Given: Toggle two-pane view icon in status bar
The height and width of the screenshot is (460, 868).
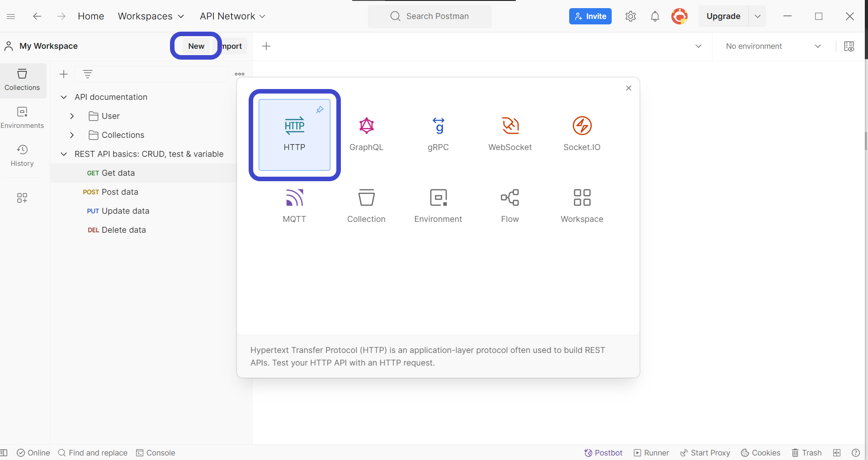Looking at the screenshot, I should pyautogui.click(x=837, y=453).
